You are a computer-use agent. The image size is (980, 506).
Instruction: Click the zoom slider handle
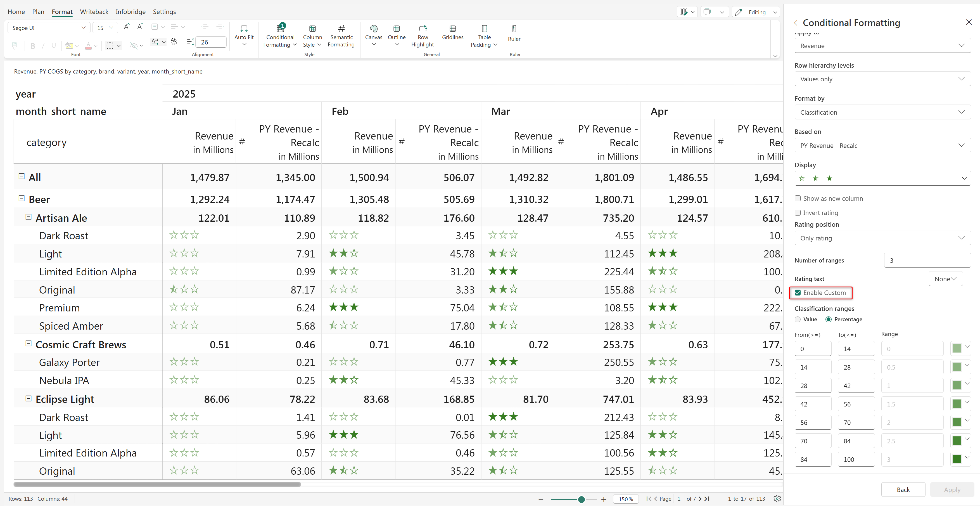coord(581,499)
